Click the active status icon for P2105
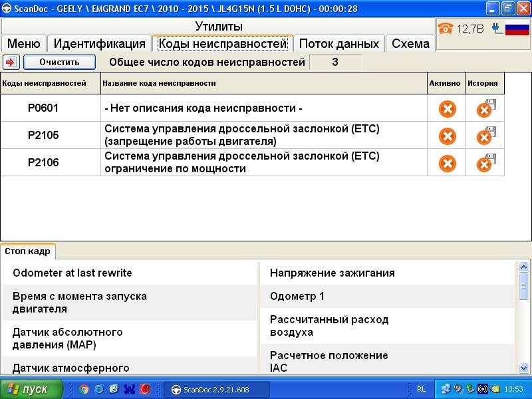The width and height of the screenshot is (532, 399). tap(448, 136)
